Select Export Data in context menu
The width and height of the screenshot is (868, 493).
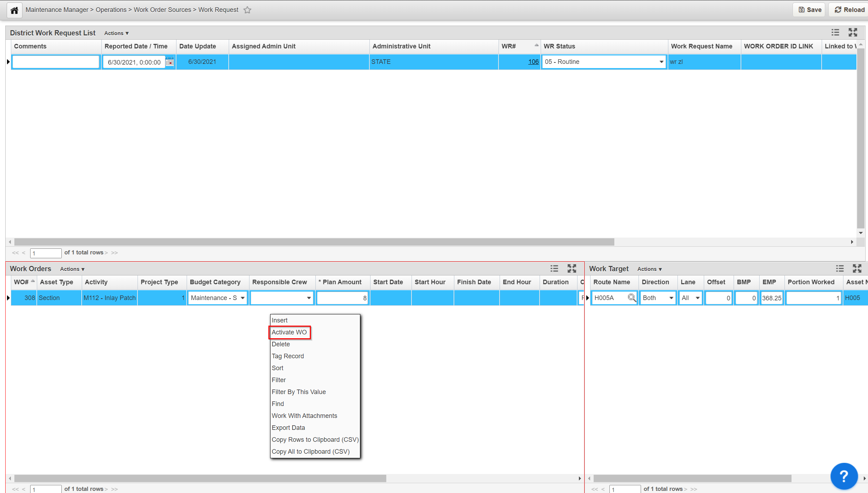click(288, 428)
